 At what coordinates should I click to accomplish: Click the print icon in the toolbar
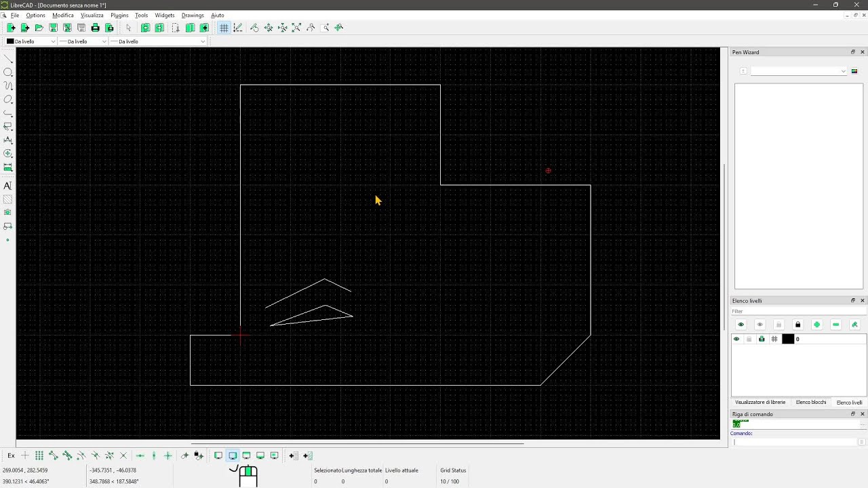coord(95,28)
